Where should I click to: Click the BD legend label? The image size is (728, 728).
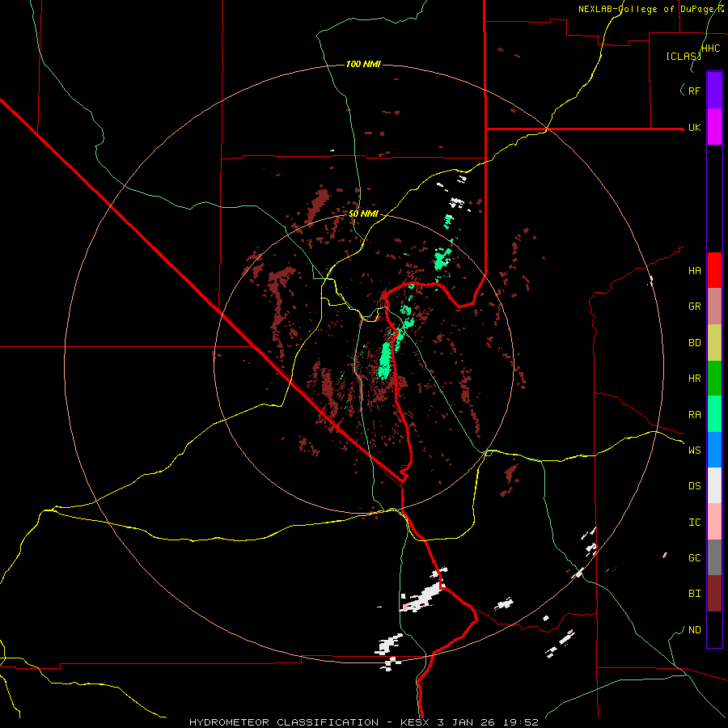[x=694, y=343]
